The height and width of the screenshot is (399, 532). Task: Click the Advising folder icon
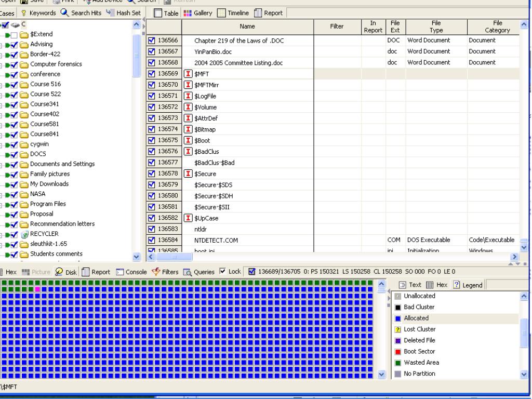click(24, 45)
